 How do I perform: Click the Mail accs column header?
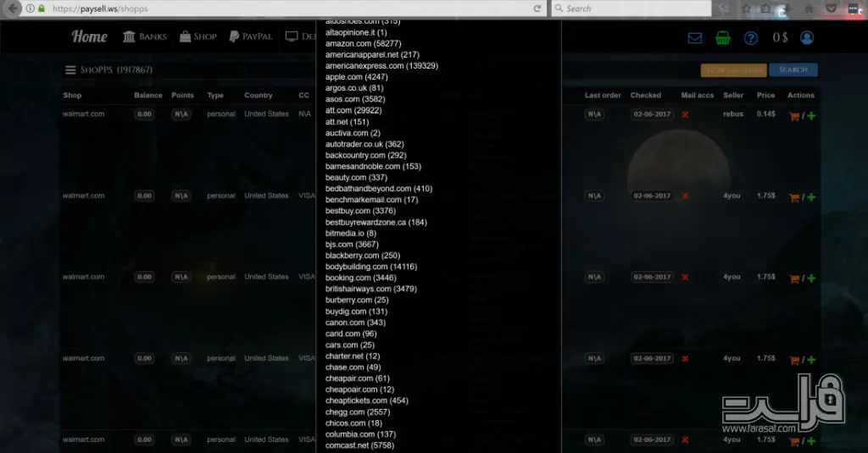pos(698,95)
